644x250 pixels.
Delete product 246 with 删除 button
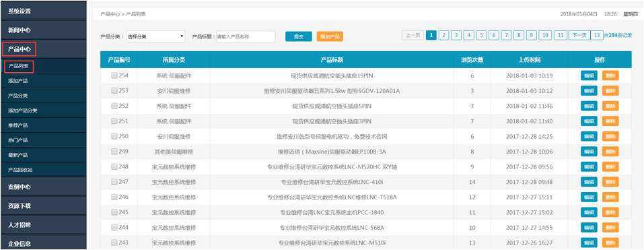(610, 197)
